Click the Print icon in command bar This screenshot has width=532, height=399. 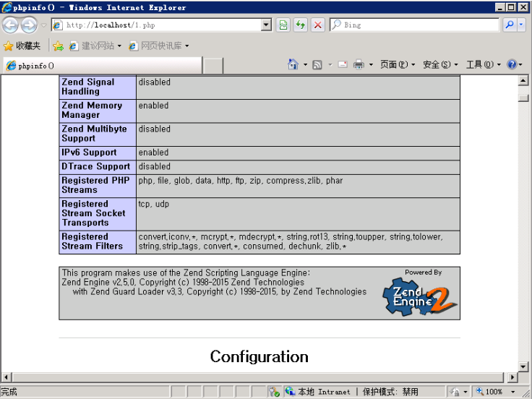359,65
